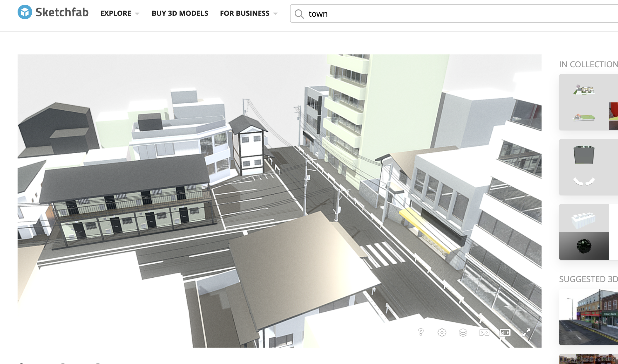Open collection thumbnail with gray cube model

pyautogui.click(x=588, y=167)
